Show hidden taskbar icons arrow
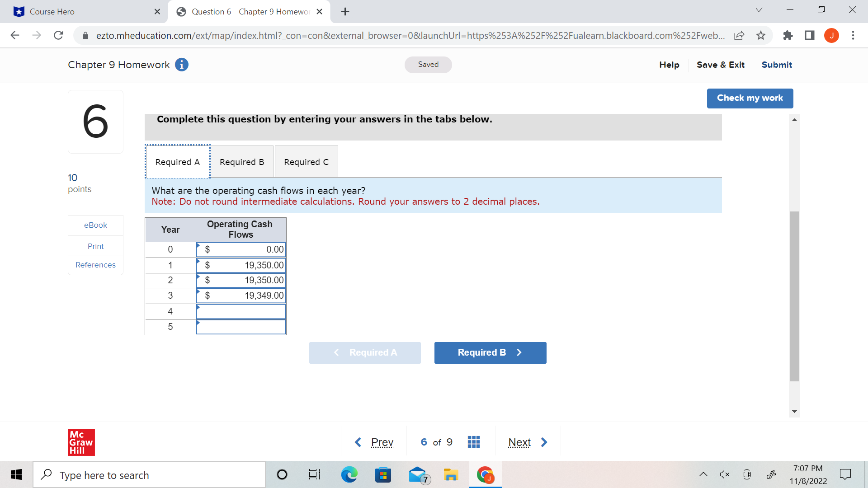This screenshot has width=868, height=488. point(703,474)
